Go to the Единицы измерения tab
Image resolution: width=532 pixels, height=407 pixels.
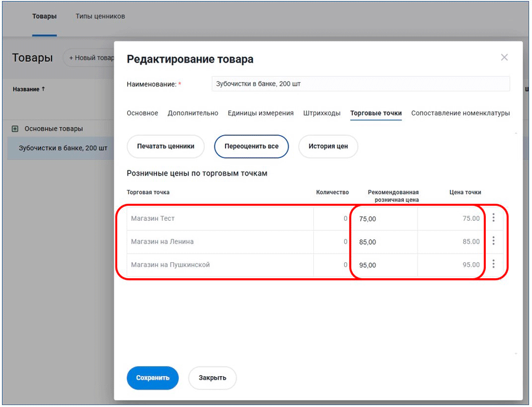tap(261, 113)
